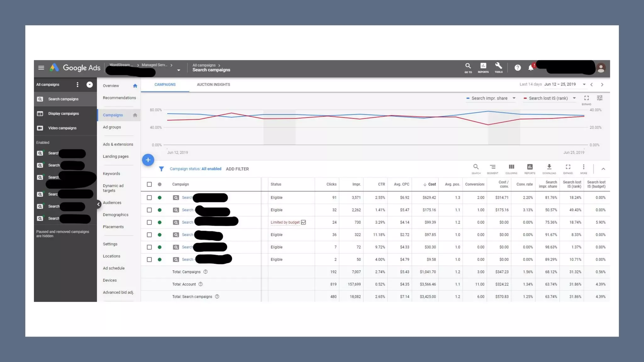The image size is (644, 362).
Task: Check the select-all campaigns header checkbox
Action: pyautogui.click(x=149, y=184)
